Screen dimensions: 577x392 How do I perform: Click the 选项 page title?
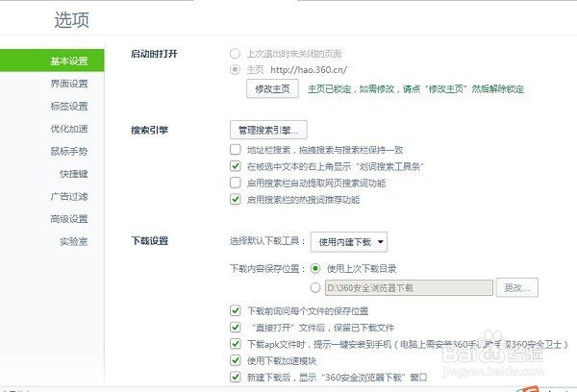[x=72, y=19]
